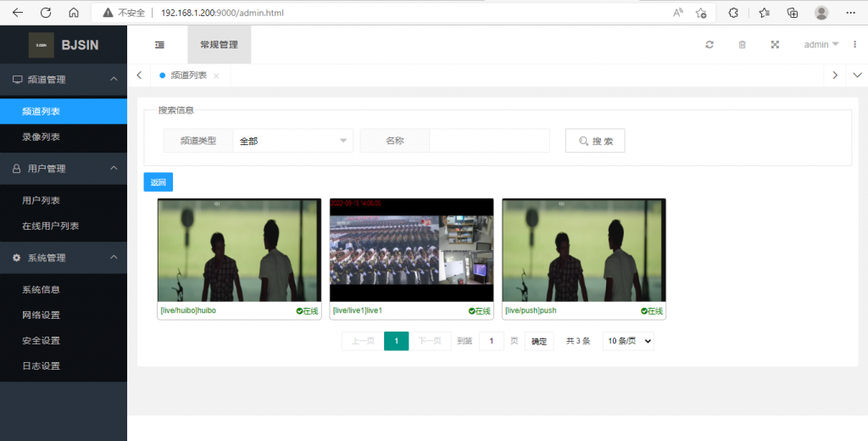868x441 pixels.
Task: Change the 10 条/页 page size dropdown
Action: 628,341
